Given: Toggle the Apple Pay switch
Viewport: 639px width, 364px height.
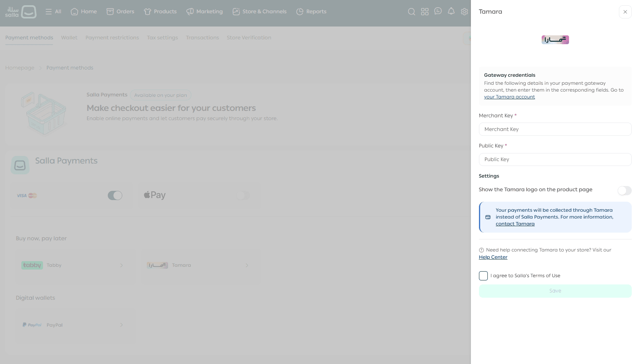Looking at the screenshot, I should (243, 196).
